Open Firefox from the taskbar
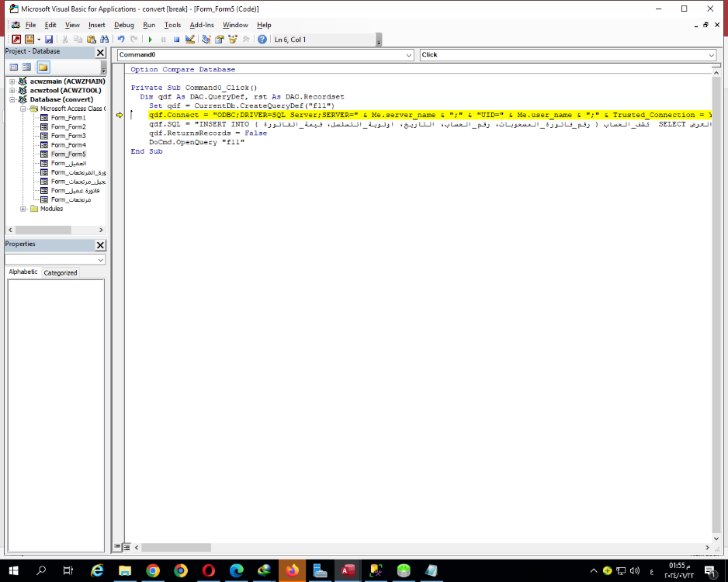 [292, 570]
